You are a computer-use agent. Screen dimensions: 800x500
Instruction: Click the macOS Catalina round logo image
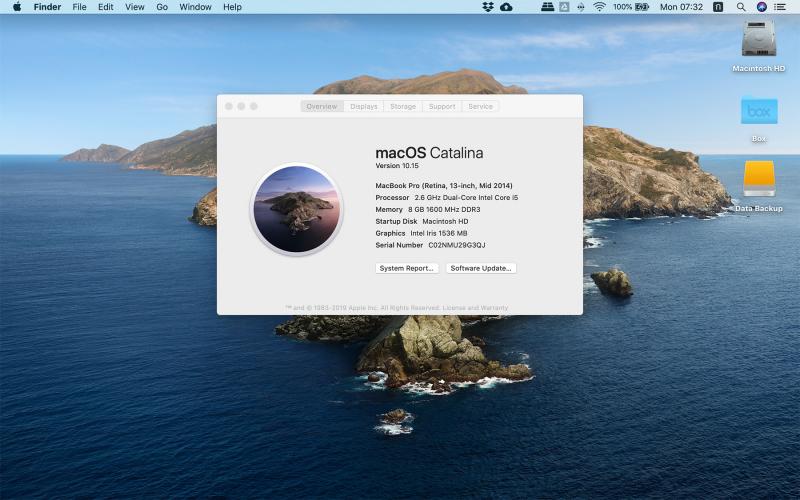point(296,209)
